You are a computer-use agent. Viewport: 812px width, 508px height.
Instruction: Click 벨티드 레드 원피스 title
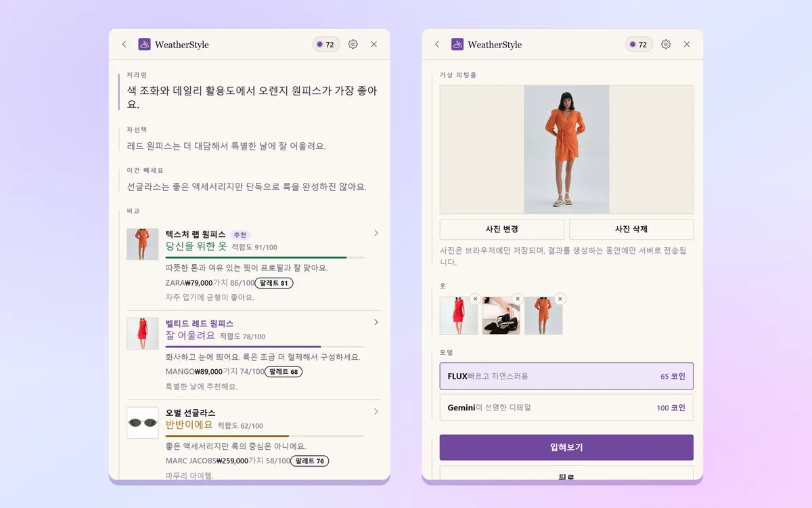[x=200, y=324]
